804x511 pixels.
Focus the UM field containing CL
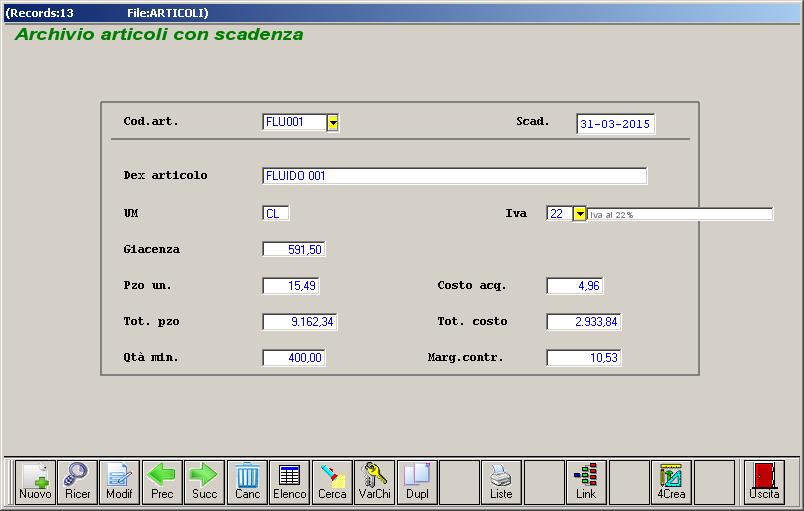point(276,213)
